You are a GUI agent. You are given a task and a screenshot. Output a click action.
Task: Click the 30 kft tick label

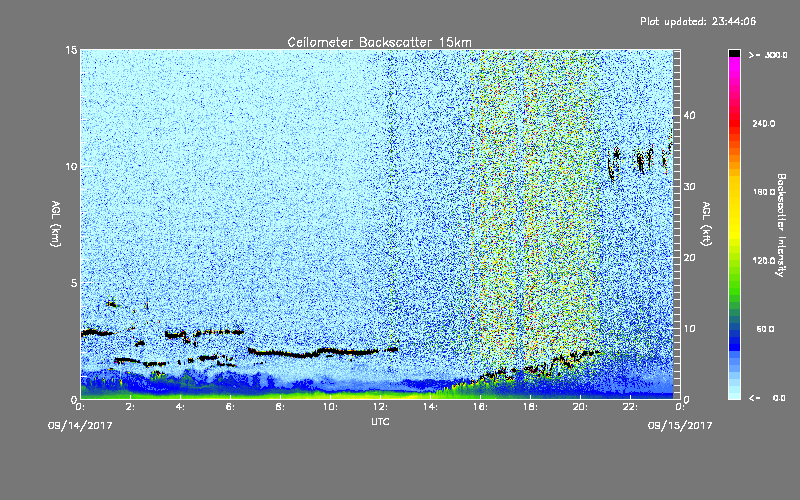pyautogui.click(x=689, y=187)
